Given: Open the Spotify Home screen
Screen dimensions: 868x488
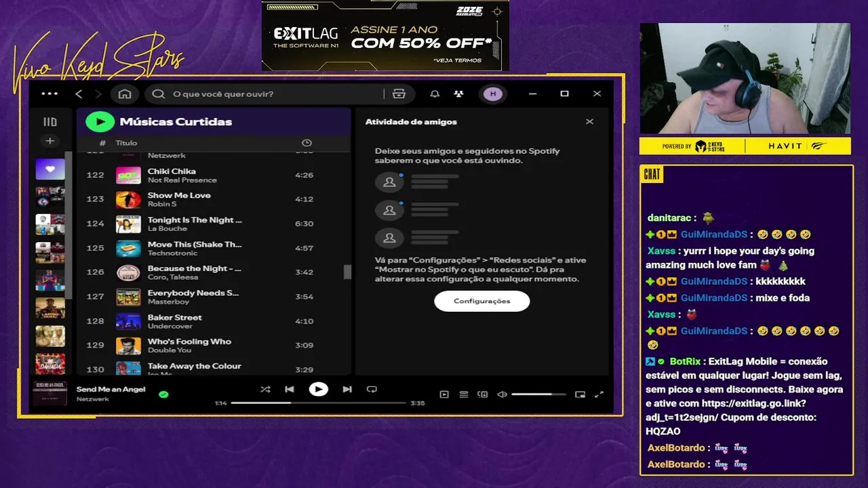Looking at the screenshot, I should click(125, 94).
